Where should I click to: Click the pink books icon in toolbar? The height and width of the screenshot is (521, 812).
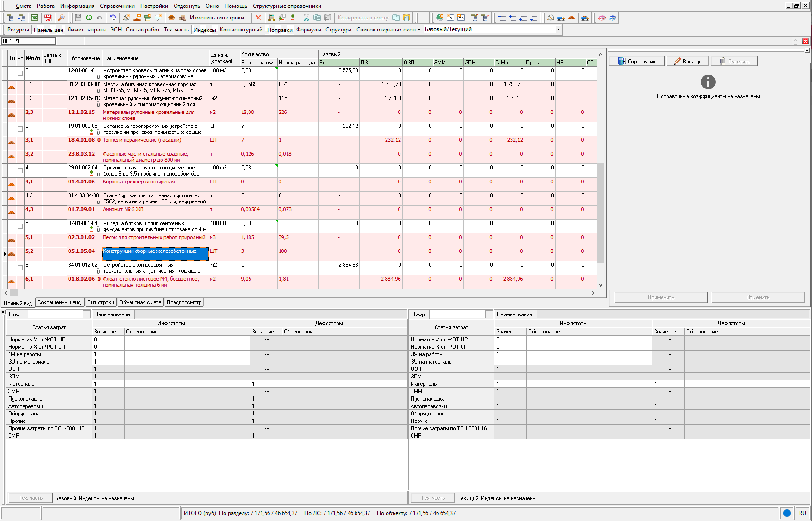tap(602, 18)
